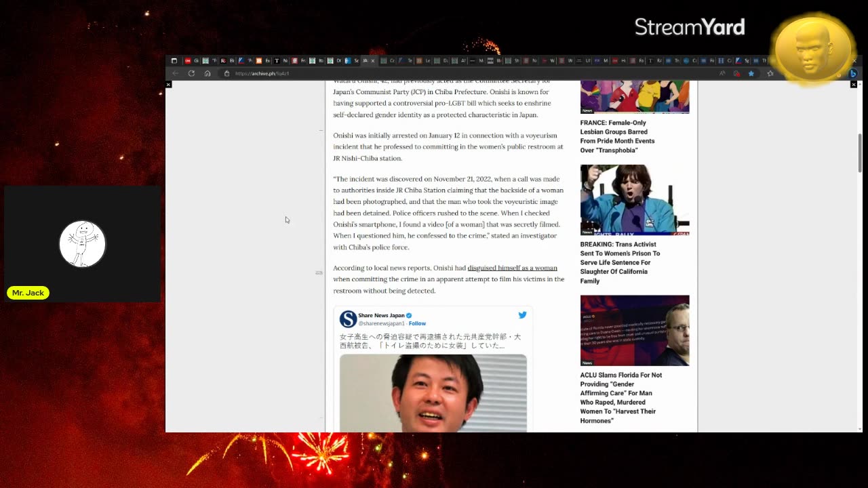Click the blue favorites star icon
Image resolution: width=868 pixels, height=488 pixels.
[x=751, y=73]
